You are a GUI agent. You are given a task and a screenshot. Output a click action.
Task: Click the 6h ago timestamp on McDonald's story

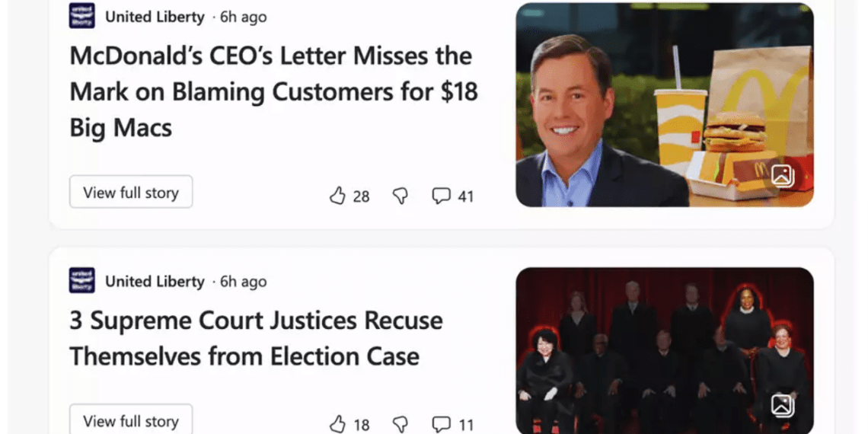243,18
